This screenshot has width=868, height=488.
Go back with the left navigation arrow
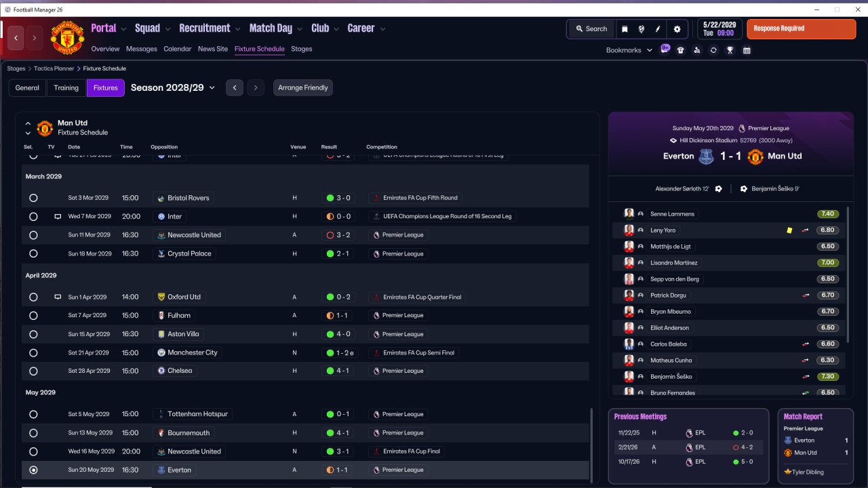pyautogui.click(x=16, y=38)
